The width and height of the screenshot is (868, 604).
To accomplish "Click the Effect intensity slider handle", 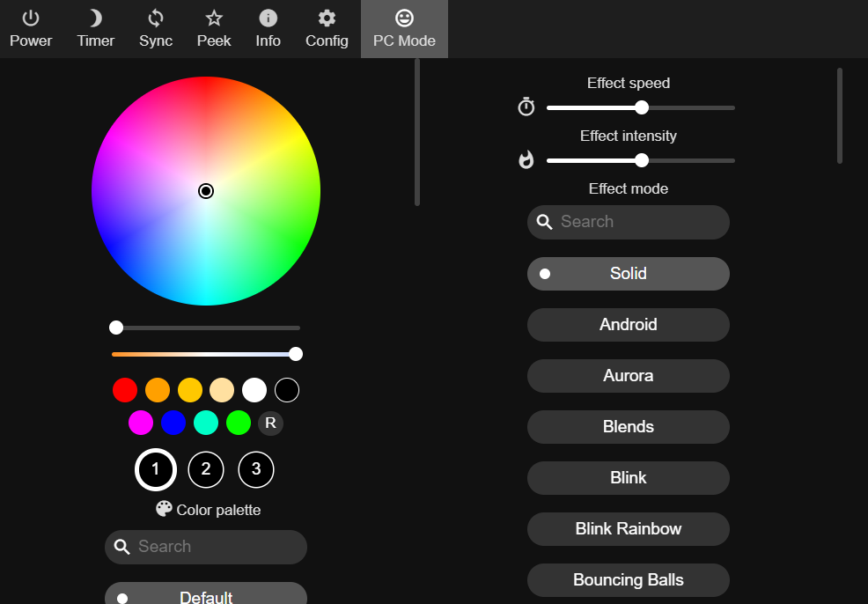I will (642, 160).
